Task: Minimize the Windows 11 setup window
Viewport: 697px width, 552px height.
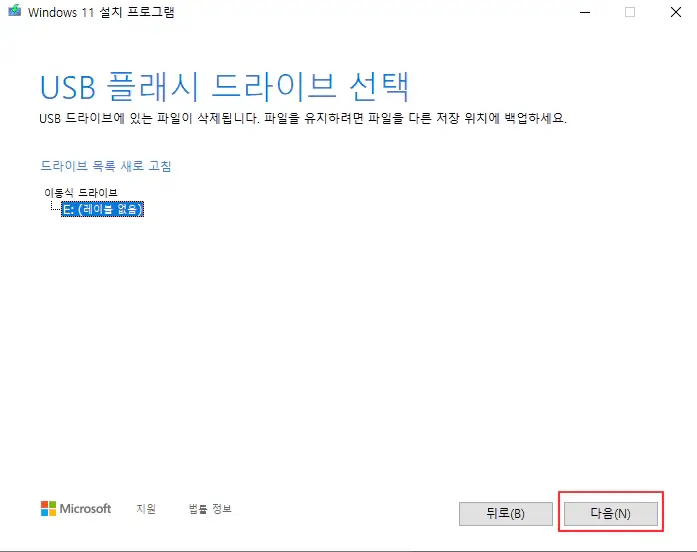Action: point(585,12)
